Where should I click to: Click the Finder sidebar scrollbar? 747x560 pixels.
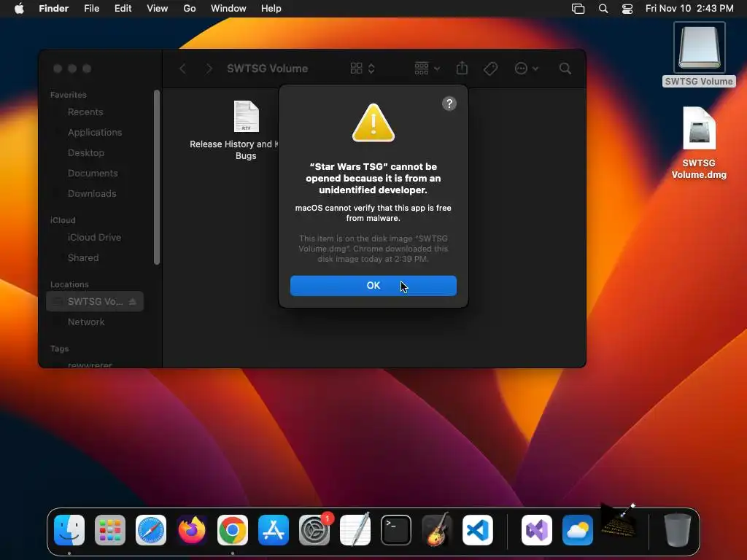tap(157, 177)
